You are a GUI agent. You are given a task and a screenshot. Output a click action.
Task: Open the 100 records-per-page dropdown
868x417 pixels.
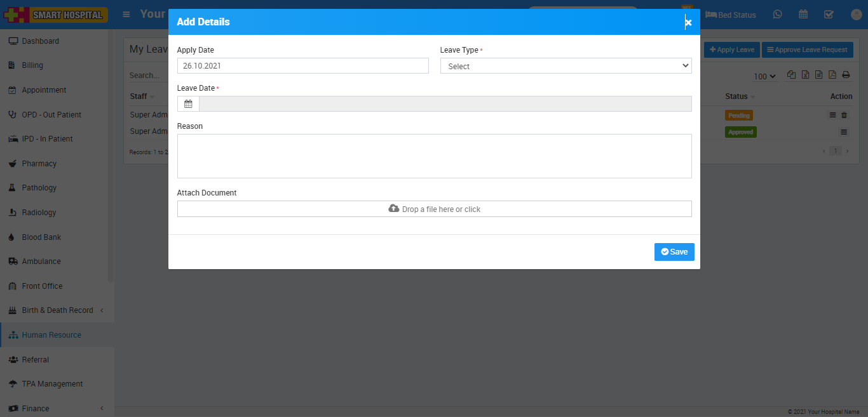click(764, 76)
